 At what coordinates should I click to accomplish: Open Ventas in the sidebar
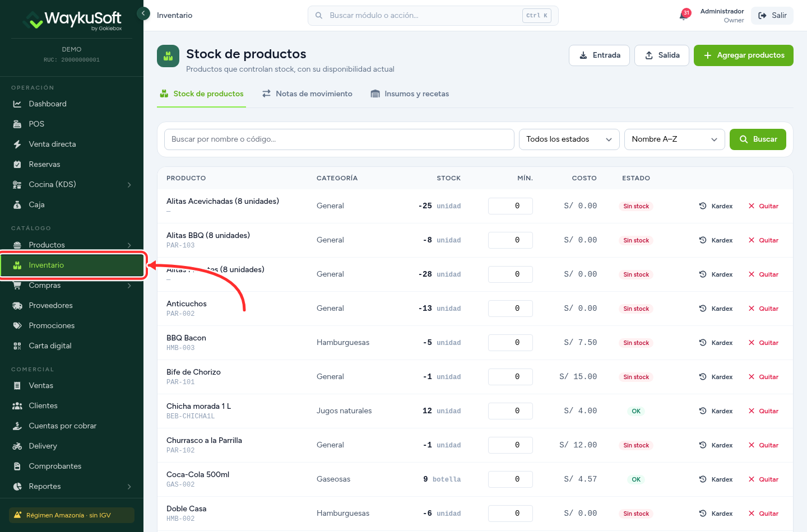click(72, 385)
